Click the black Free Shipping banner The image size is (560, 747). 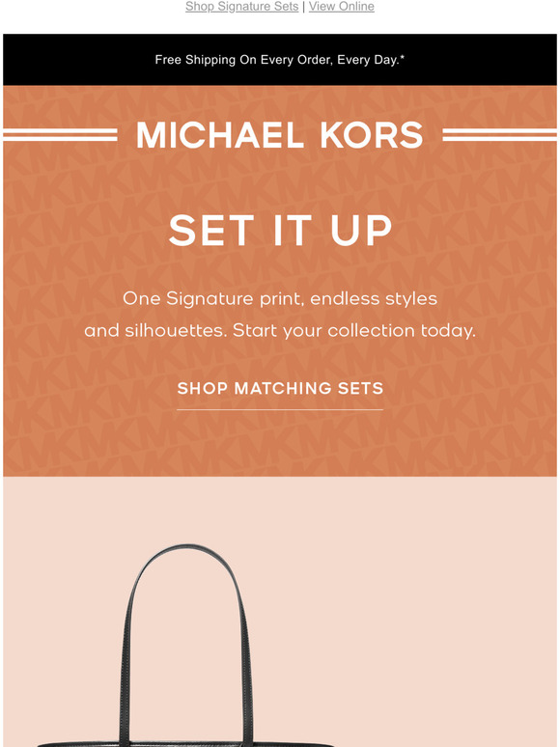coord(280,60)
